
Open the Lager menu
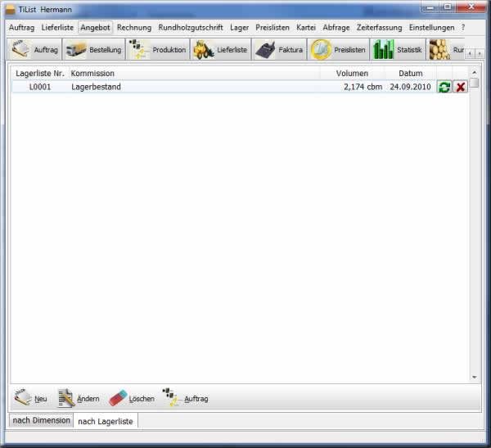239,28
